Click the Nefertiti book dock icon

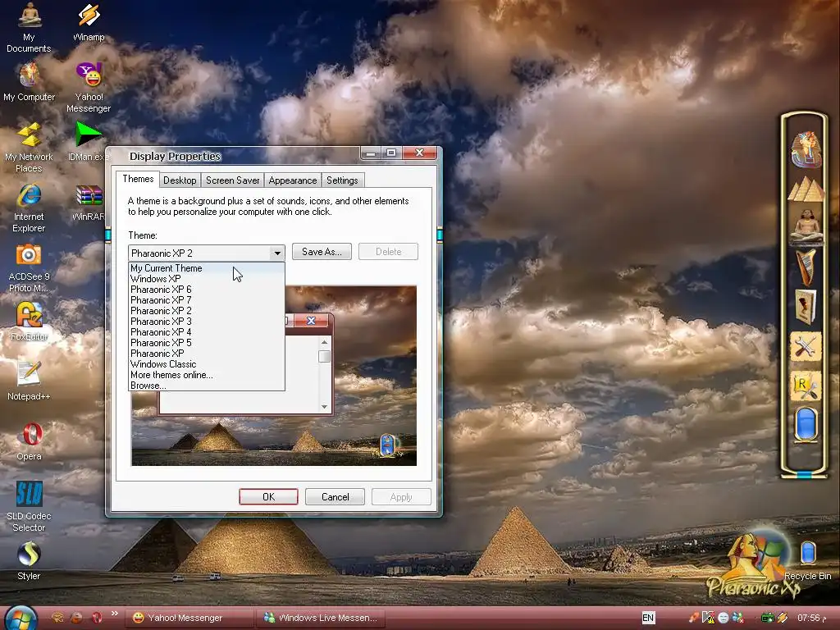click(806, 307)
